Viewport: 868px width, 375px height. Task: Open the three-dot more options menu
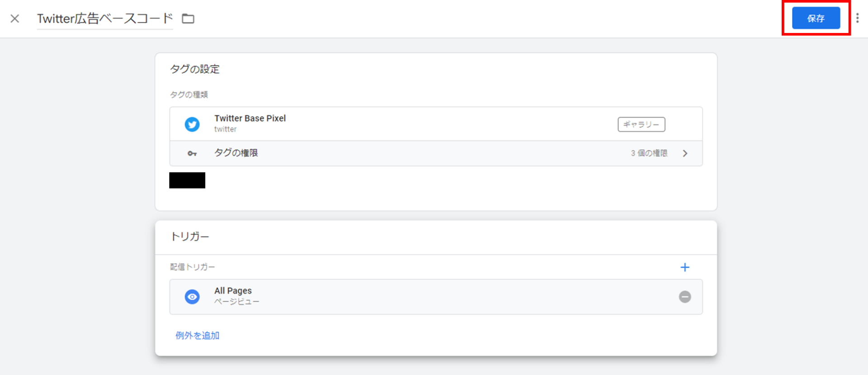pyautogui.click(x=857, y=18)
